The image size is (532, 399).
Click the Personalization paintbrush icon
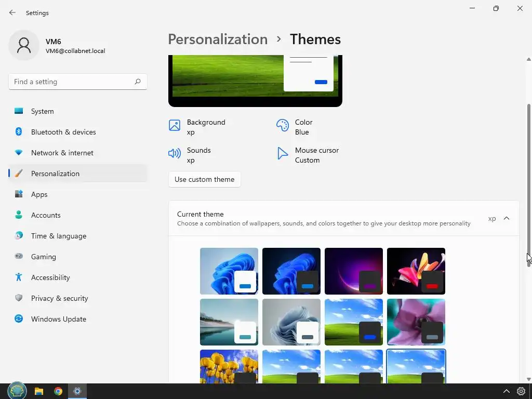[19, 174]
